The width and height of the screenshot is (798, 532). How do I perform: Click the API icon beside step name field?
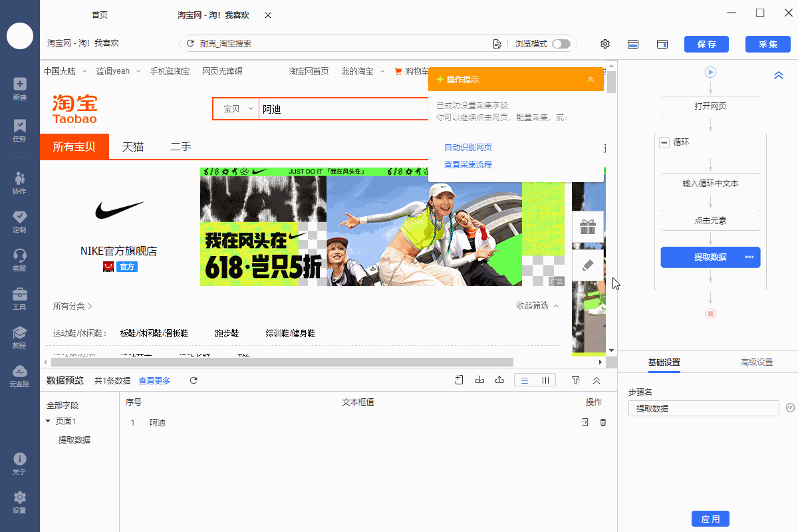tap(790, 408)
